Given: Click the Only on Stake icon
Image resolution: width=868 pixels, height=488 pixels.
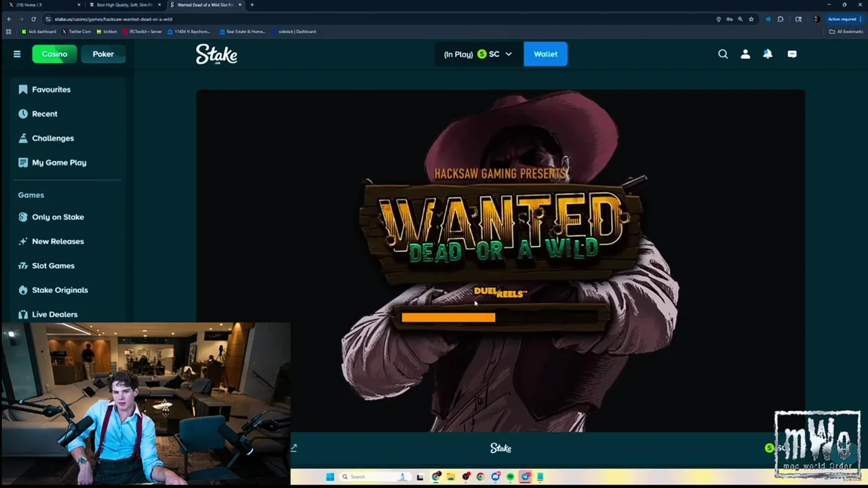Looking at the screenshot, I should [x=23, y=217].
